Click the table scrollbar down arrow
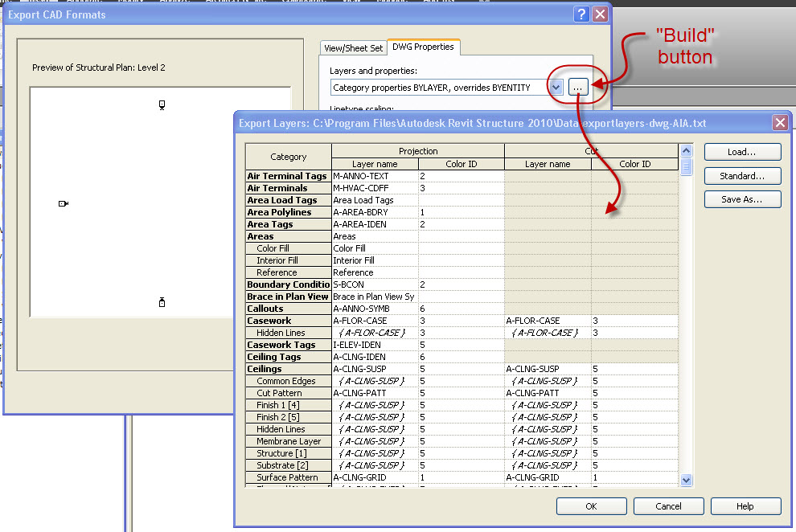The width and height of the screenshot is (796, 532). tap(687, 480)
